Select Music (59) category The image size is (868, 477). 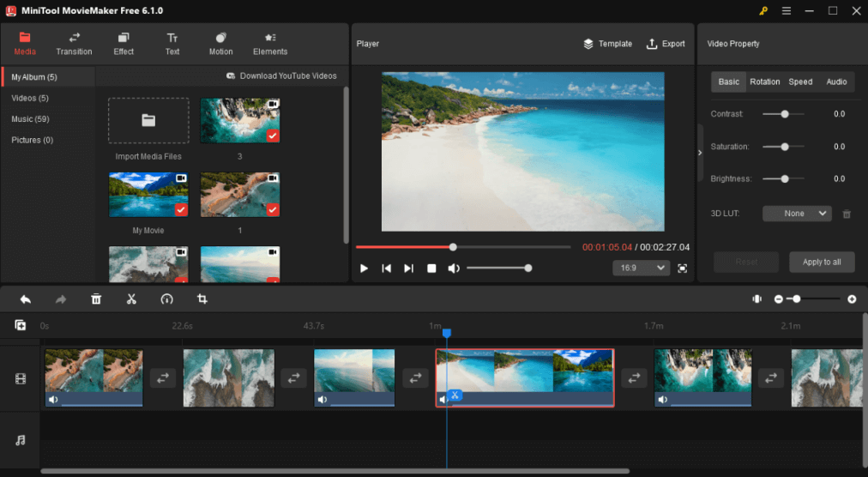pyautogui.click(x=30, y=119)
